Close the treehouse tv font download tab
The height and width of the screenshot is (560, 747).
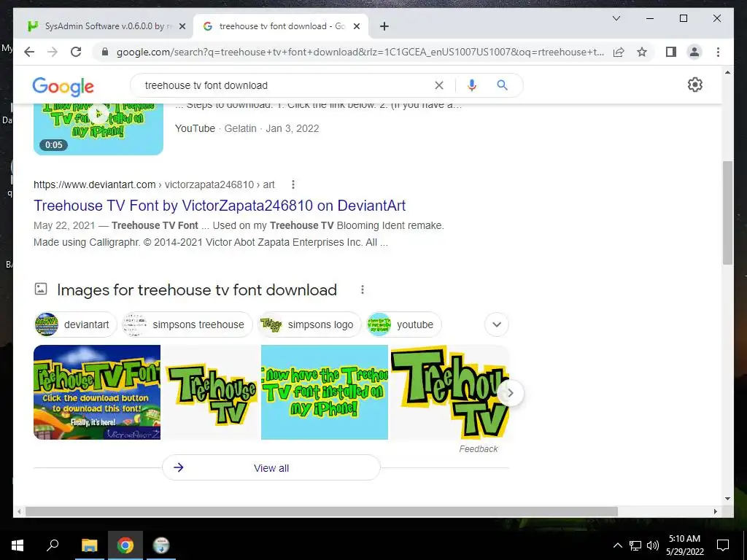(x=356, y=27)
